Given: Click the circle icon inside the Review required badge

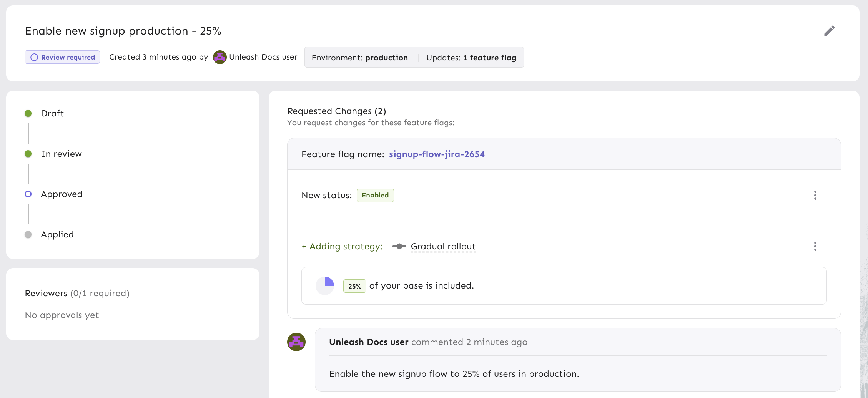Looking at the screenshot, I should pyautogui.click(x=34, y=57).
